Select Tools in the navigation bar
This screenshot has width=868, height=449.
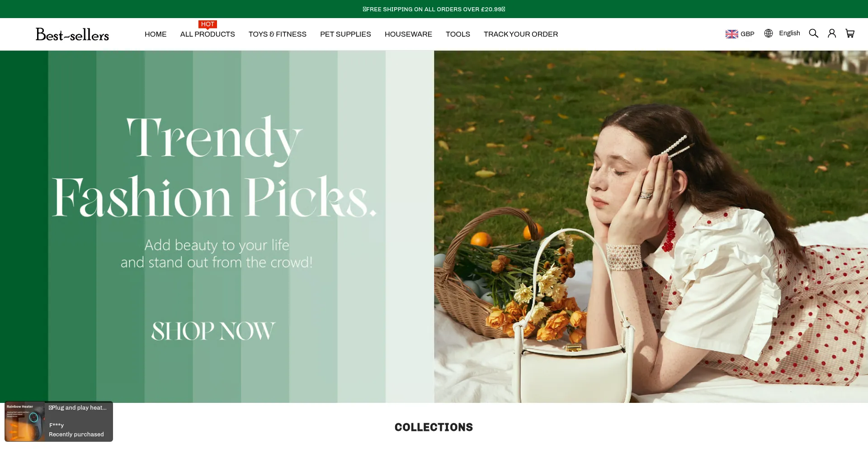pos(458,34)
